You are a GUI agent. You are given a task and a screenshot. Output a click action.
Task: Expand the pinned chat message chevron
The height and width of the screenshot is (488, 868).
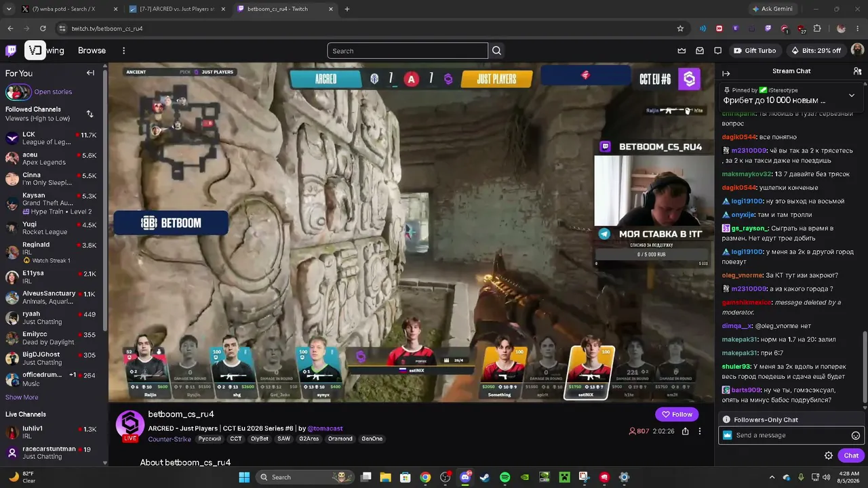click(x=852, y=96)
